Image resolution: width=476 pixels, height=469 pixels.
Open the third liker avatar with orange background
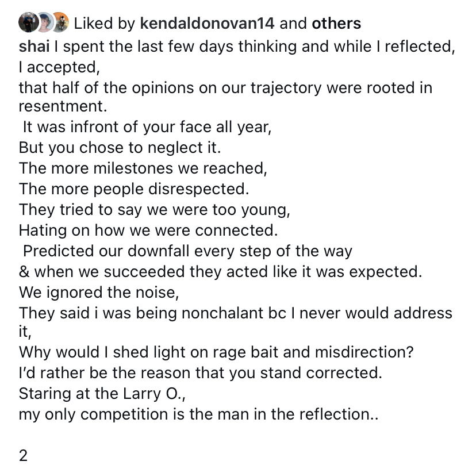61,22
